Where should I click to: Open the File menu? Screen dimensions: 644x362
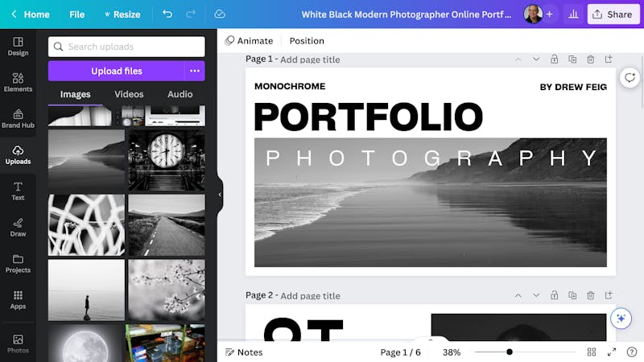point(76,14)
